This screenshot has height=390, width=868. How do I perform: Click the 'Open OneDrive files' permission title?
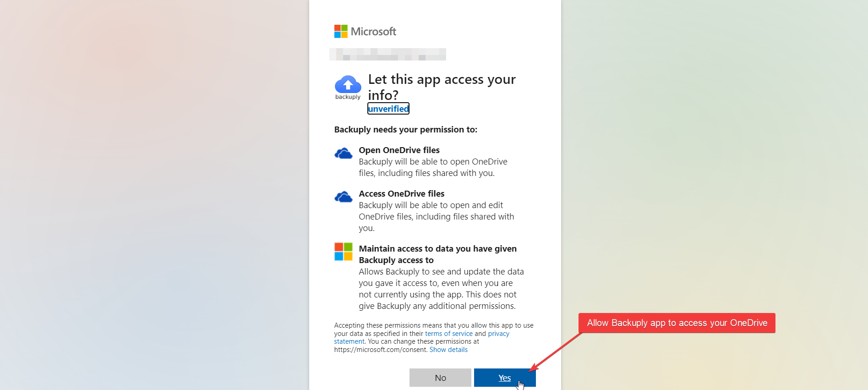coord(399,150)
